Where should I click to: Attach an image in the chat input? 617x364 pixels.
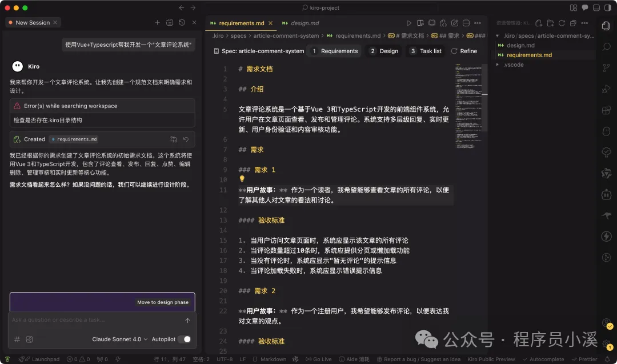pos(30,339)
